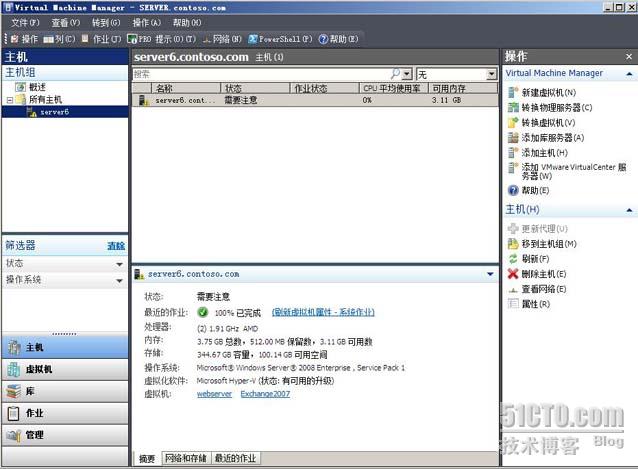
Task: Click the 查看网络 icon
Action: 513,289
